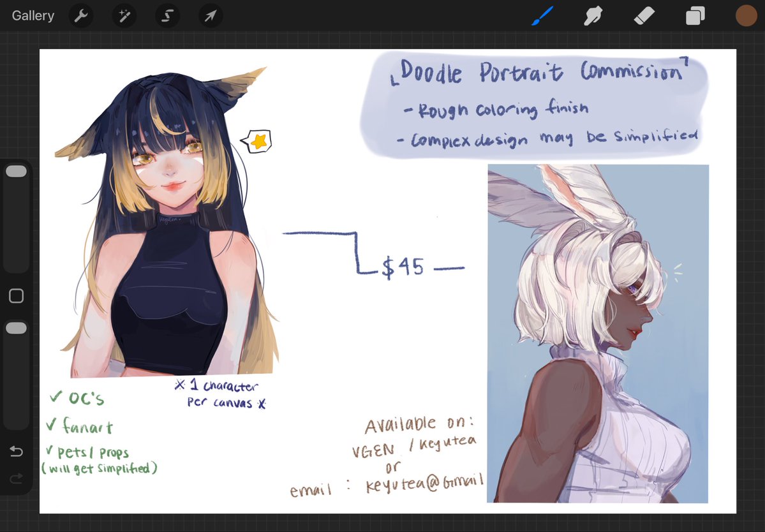Tap the star speech bubble doodle
The width and height of the screenshot is (765, 532).
point(257,142)
